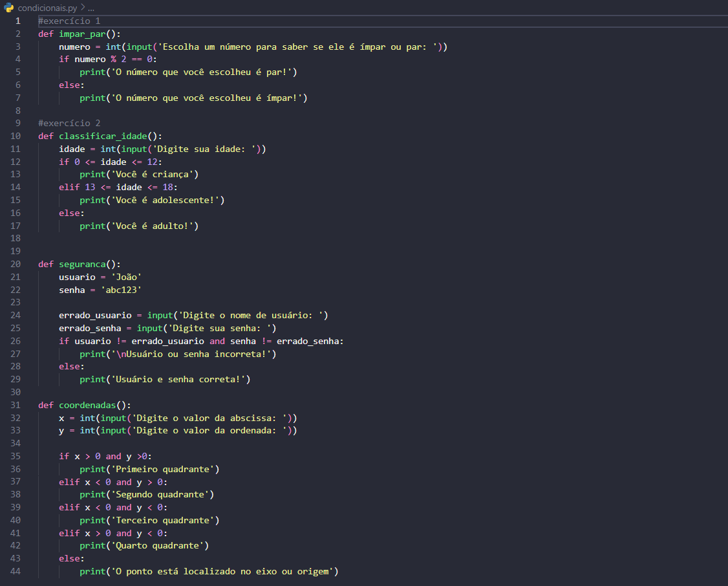Click the 'else:' keyword on line 6
728x586 pixels.
(x=72, y=85)
